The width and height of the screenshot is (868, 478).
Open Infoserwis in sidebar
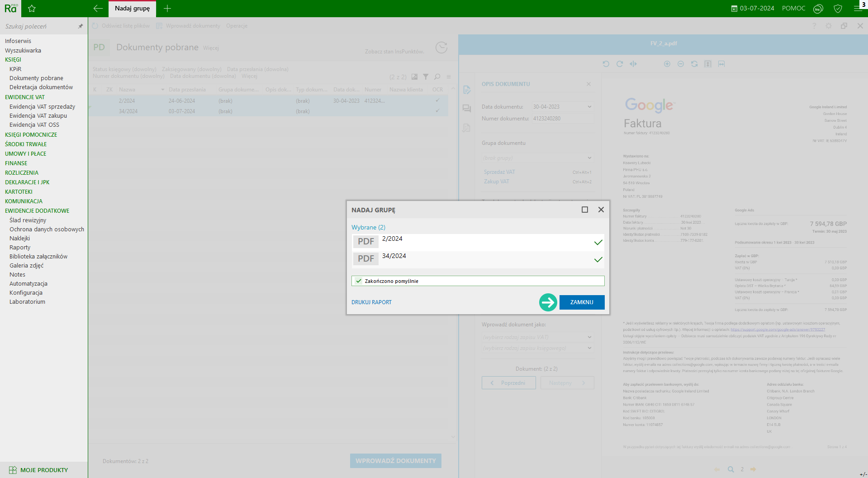pyautogui.click(x=18, y=41)
